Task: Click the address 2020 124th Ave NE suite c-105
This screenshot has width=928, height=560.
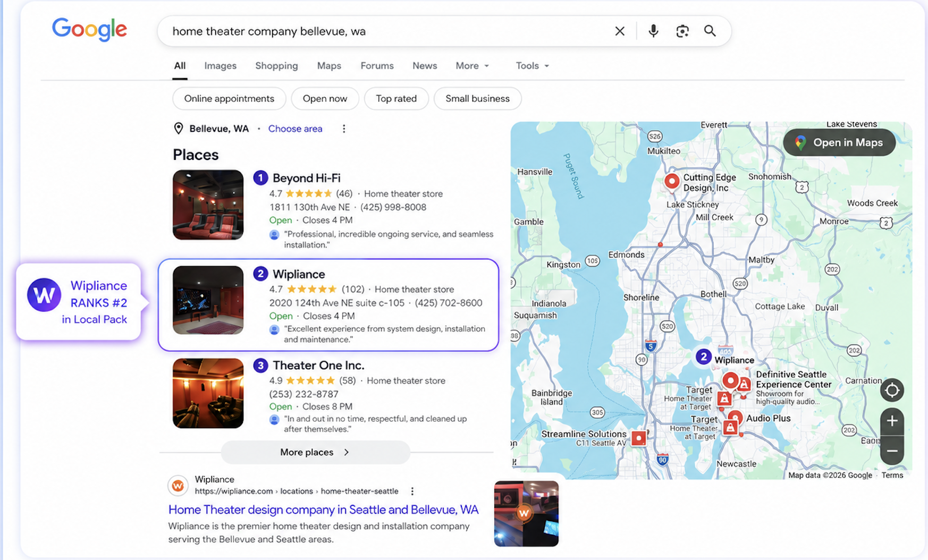Action: point(336,303)
